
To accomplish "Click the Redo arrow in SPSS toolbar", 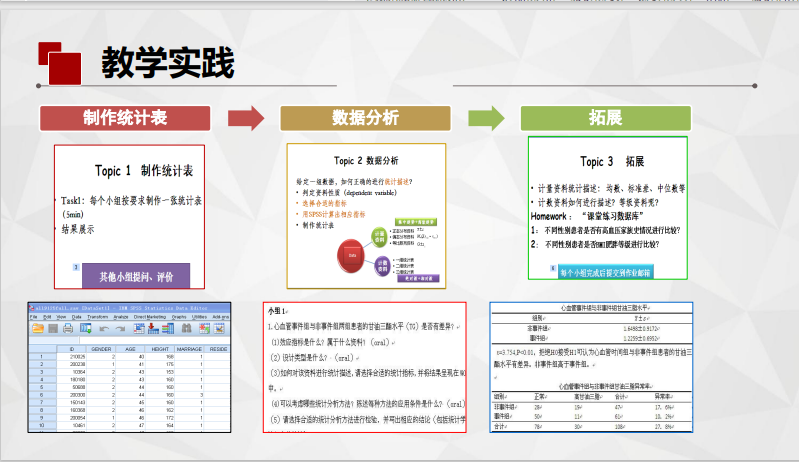I will [120, 329].
